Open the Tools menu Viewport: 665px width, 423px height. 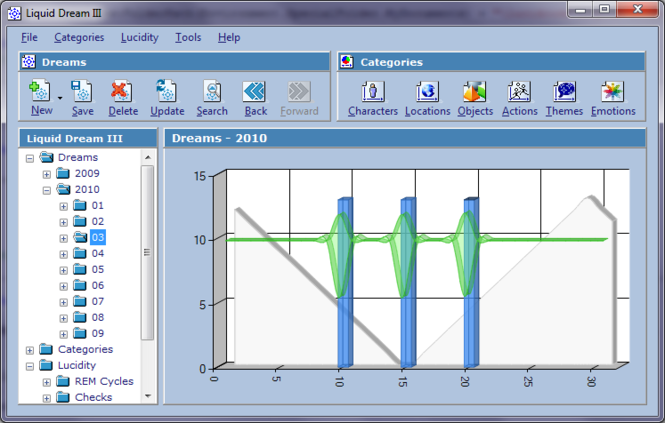[x=188, y=37]
